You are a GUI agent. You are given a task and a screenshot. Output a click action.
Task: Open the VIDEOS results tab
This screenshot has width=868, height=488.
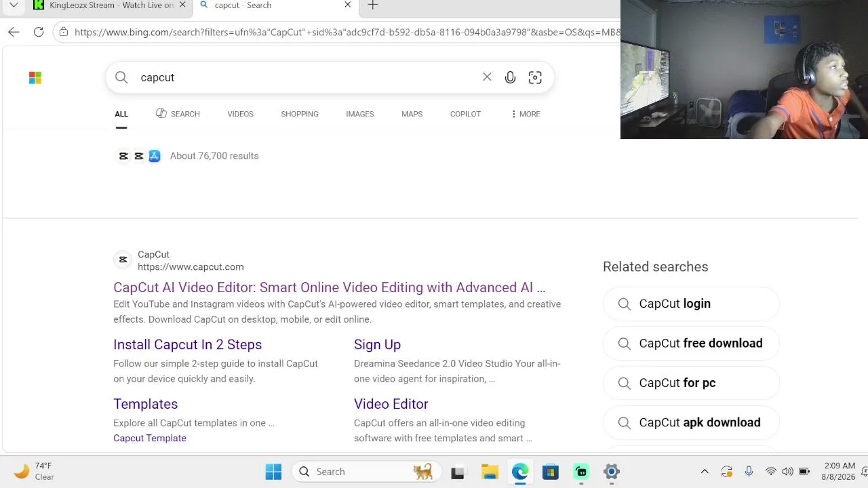[x=240, y=114]
